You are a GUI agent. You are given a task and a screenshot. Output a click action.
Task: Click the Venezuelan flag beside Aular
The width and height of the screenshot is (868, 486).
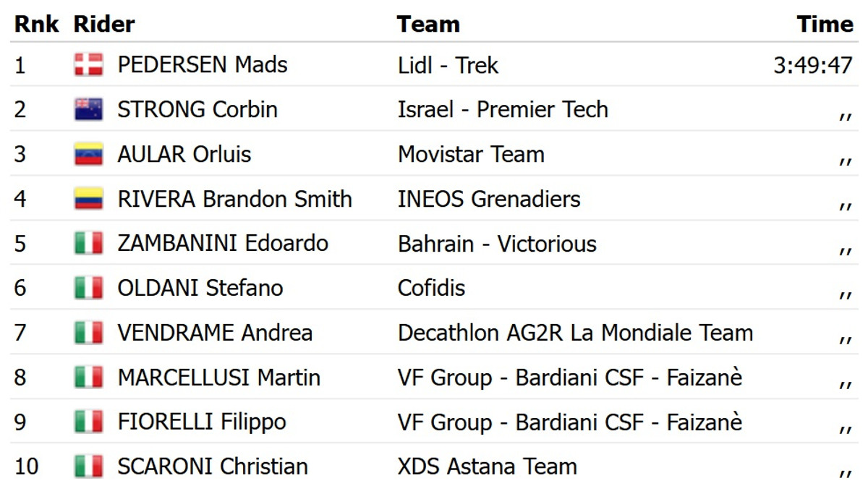[x=88, y=155]
